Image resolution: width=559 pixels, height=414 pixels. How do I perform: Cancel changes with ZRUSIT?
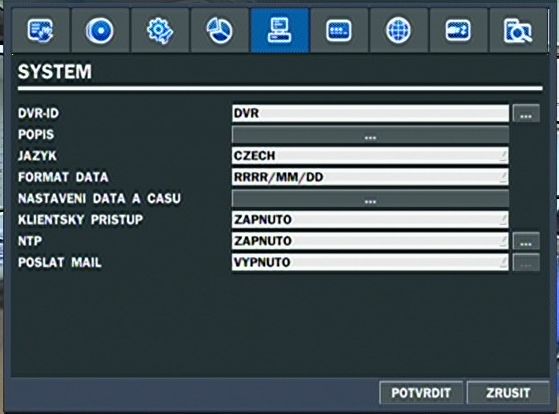[508, 393]
